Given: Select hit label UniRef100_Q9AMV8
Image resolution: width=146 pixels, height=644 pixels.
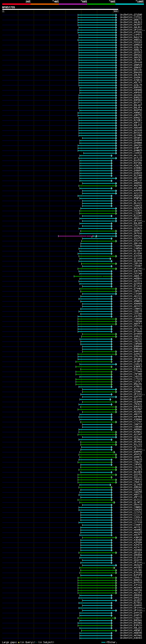Looking at the screenshot, I should (131, 183).
